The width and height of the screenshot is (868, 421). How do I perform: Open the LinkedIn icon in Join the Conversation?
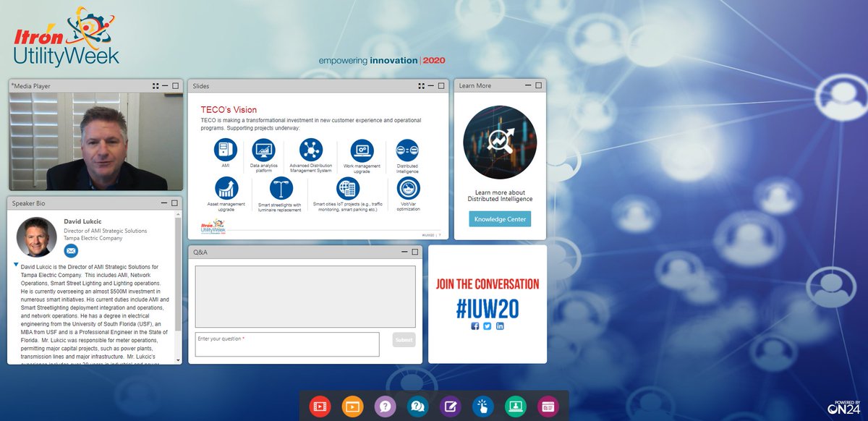point(500,326)
